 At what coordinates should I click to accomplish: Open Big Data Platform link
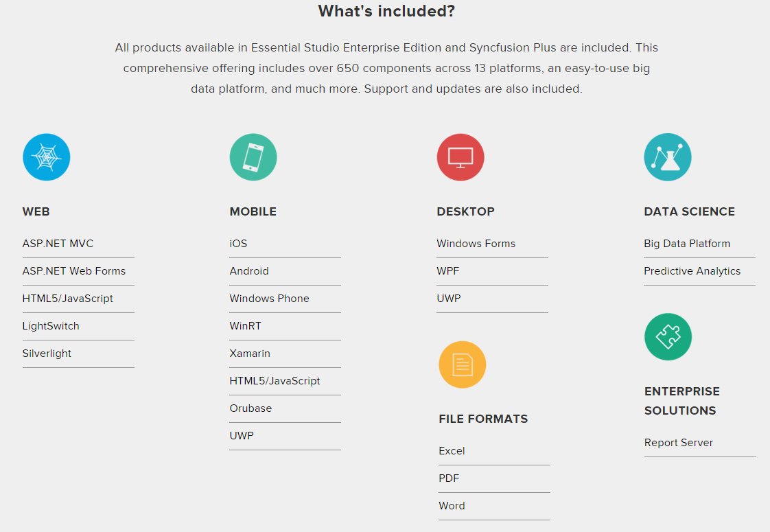coord(687,244)
